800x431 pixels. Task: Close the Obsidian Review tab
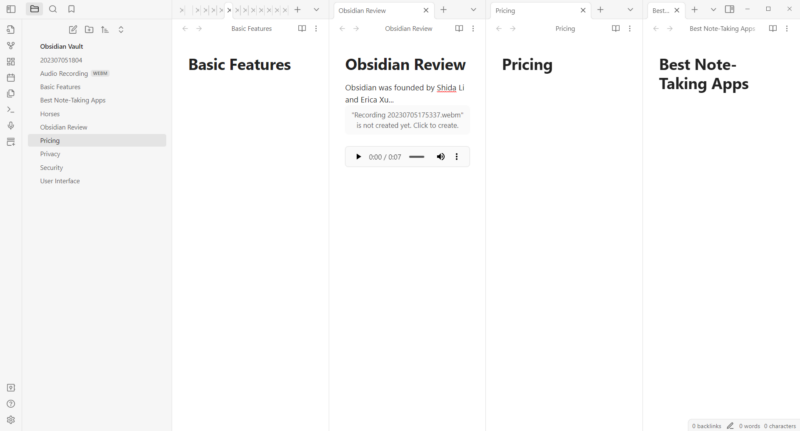click(x=426, y=10)
